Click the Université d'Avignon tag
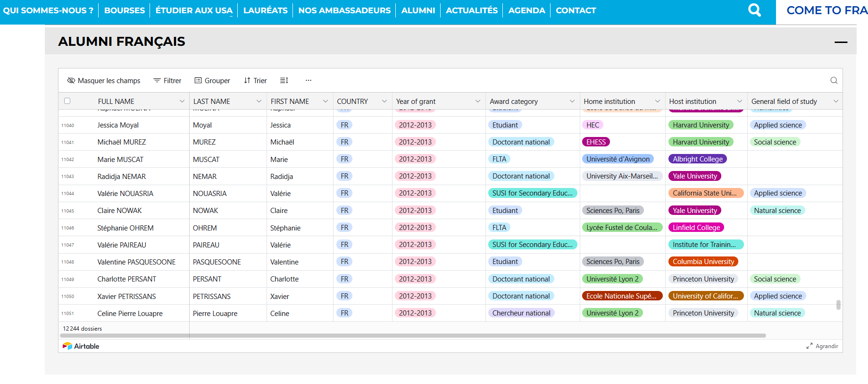The width and height of the screenshot is (868, 384). [x=618, y=159]
